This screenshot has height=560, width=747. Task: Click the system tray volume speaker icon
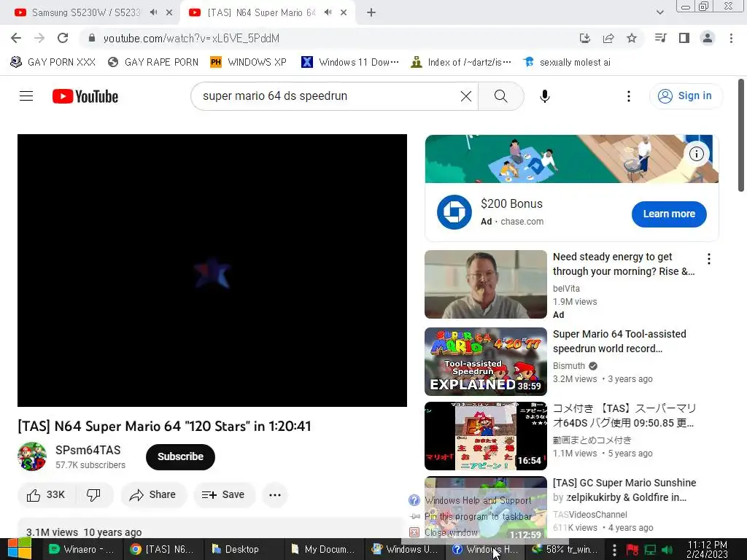[x=667, y=550]
